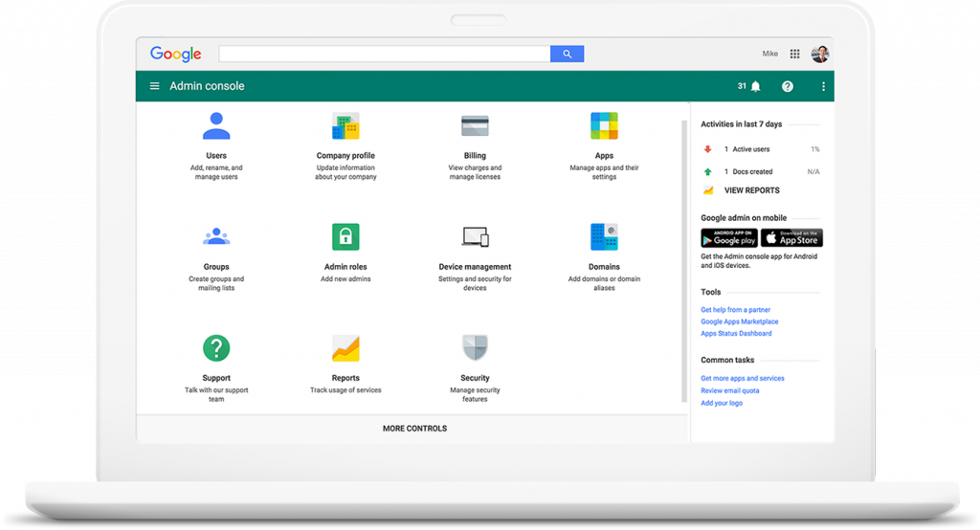Screen dimensions: 980x530
Task: Open the Company profile icon
Action: [x=345, y=126]
